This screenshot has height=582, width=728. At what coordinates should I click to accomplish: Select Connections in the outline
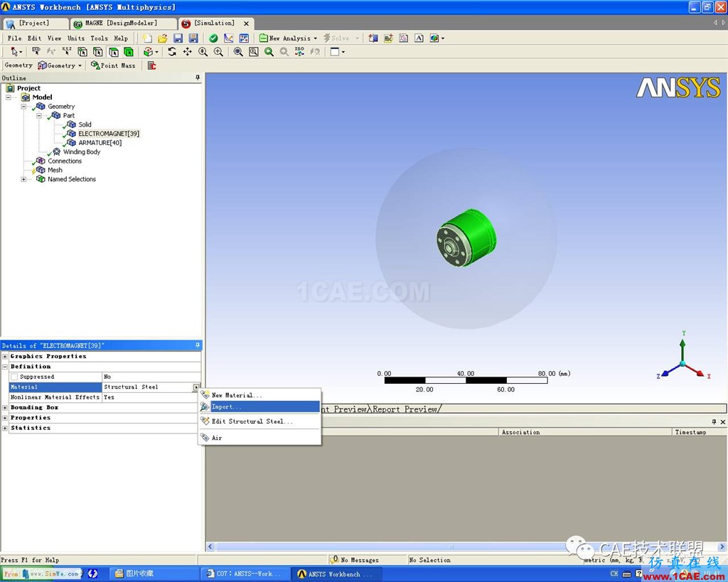[x=65, y=161]
